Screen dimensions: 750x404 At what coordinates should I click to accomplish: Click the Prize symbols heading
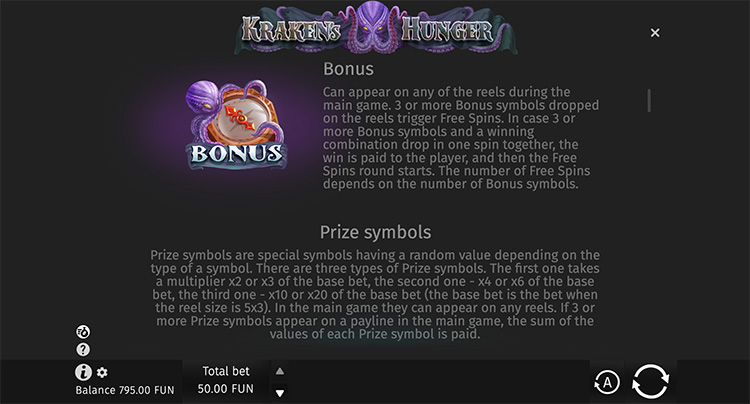[375, 232]
